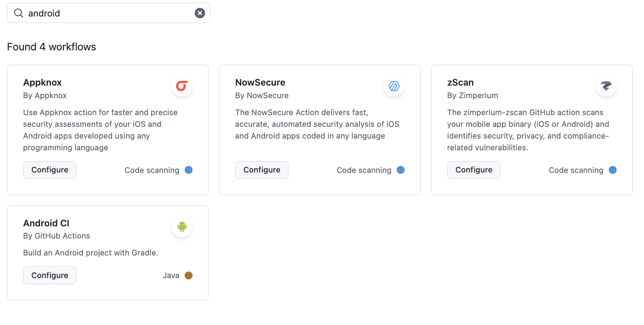
Task: Click Code scanning label on zScan card
Action: click(576, 170)
